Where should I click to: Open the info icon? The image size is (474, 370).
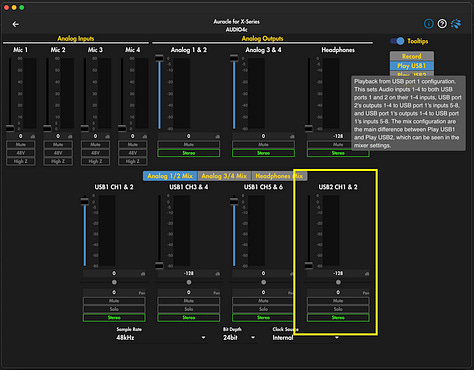pyautogui.click(x=428, y=24)
